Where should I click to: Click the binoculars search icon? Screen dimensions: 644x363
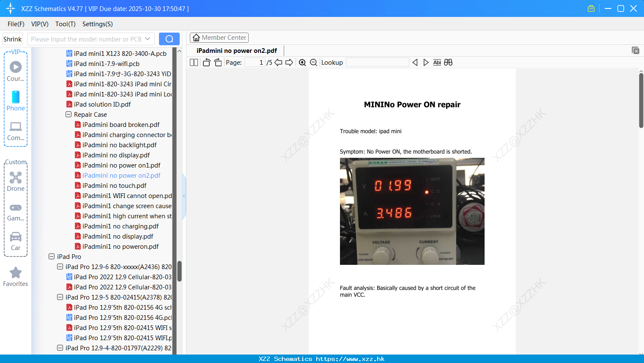click(448, 63)
